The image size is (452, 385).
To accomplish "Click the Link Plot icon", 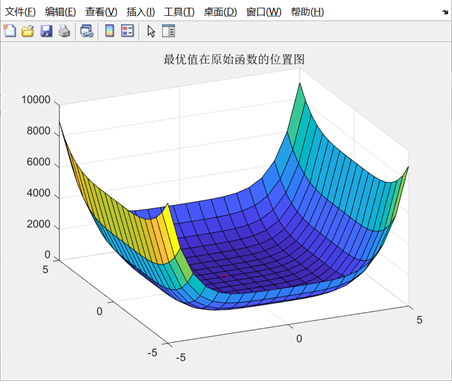I will 87,31.
